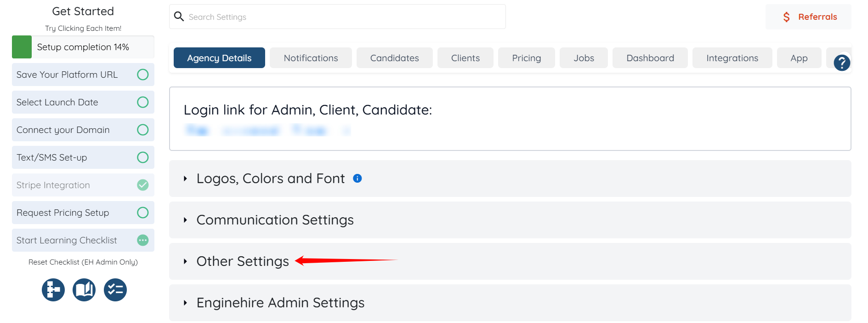Image resolution: width=868 pixels, height=323 pixels.
Task: Click the help question mark icon
Action: [x=842, y=63]
